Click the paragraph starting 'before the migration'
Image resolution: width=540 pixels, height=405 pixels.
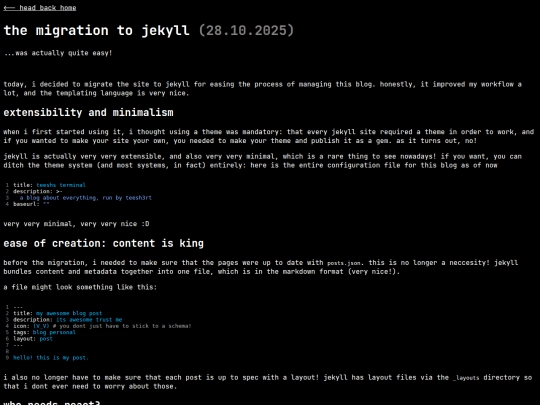[x=261, y=267]
